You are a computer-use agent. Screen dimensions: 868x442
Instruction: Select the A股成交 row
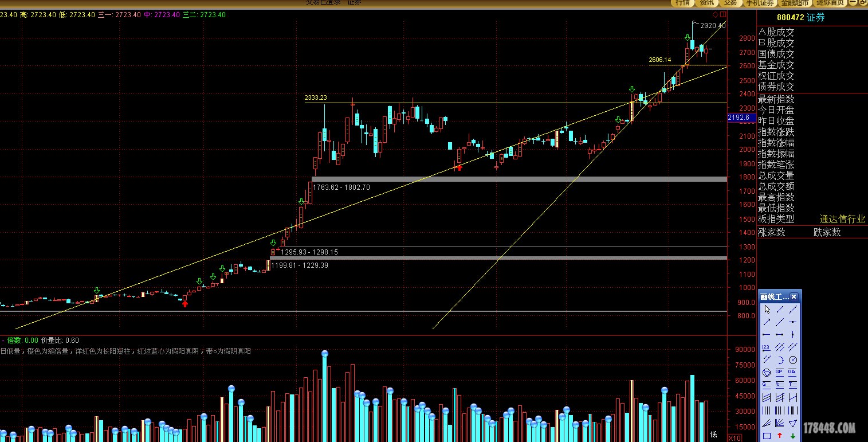pyautogui.click(x=776, y=33)
